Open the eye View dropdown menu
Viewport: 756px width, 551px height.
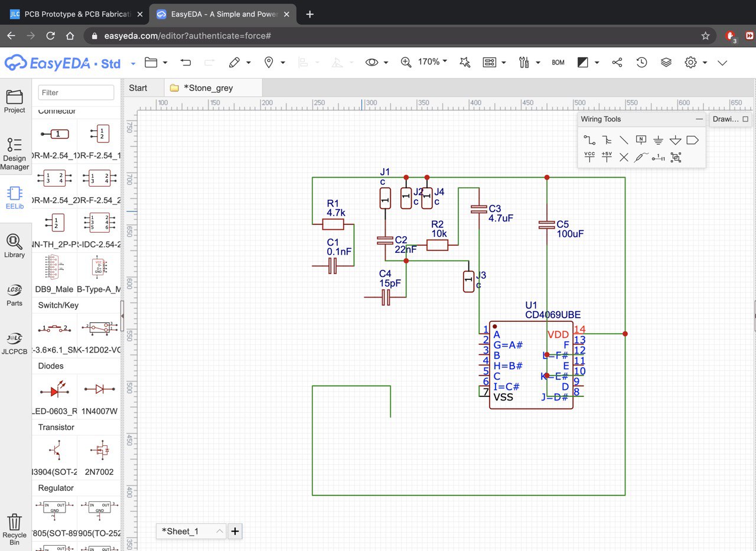377,63
